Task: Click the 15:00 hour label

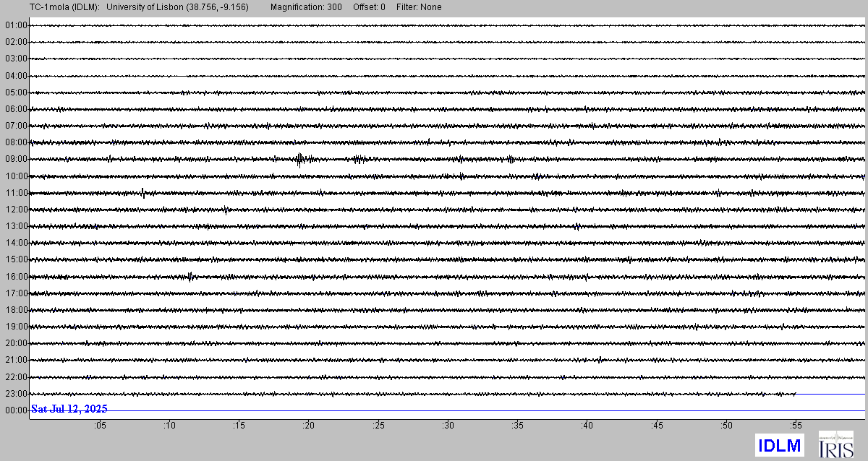Action: click(x=16, y=259)
